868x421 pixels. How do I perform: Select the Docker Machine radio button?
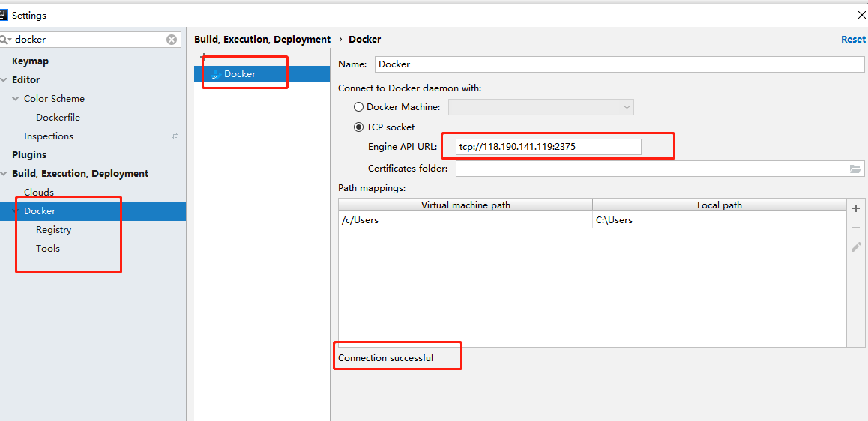click(359, 107)
